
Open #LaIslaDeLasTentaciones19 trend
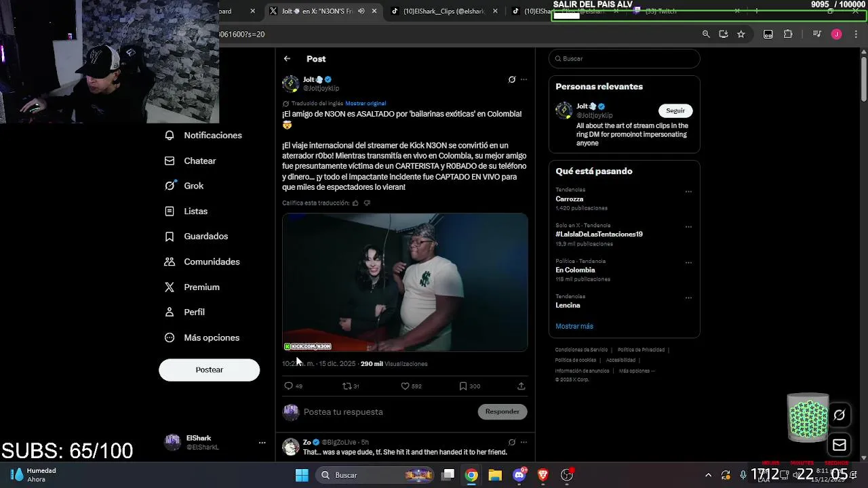click(x=599, y=235)
